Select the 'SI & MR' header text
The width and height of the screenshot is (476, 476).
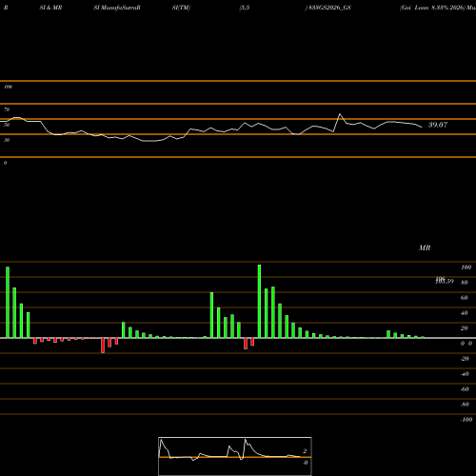[50, 8]
